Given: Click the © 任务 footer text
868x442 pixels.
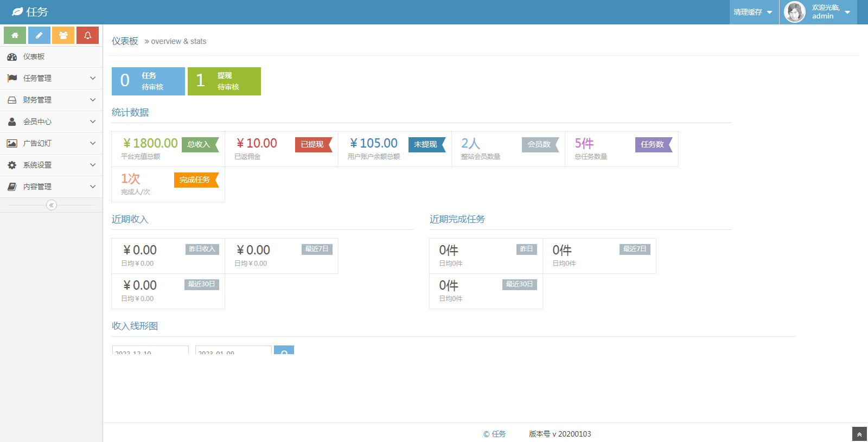Looking at the screenshot, I should (494, 434).
